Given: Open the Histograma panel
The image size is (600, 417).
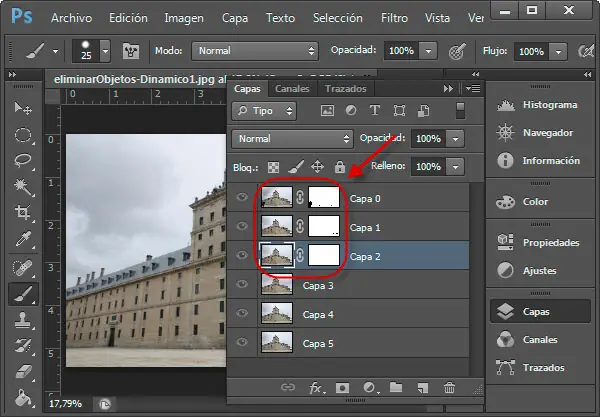Looking at the screenshot, I should 549,105.
